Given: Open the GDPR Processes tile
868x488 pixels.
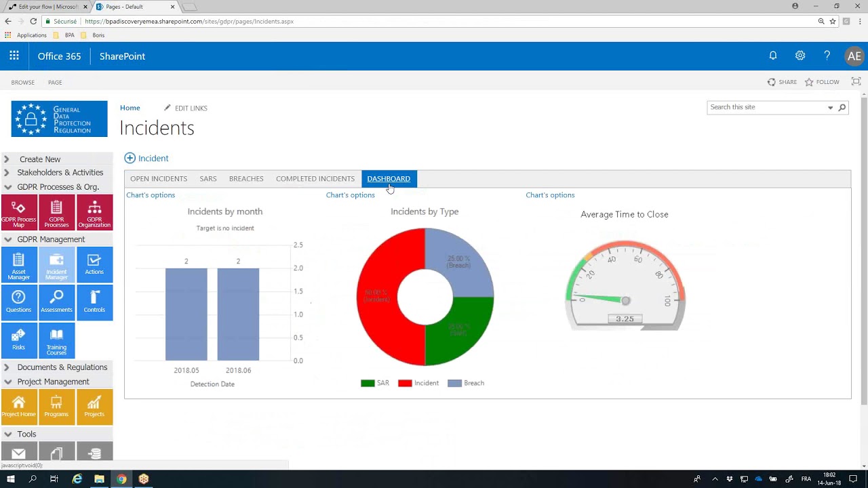Looking at the screenshot, I should pyautogui.click(x=56, y=213).
